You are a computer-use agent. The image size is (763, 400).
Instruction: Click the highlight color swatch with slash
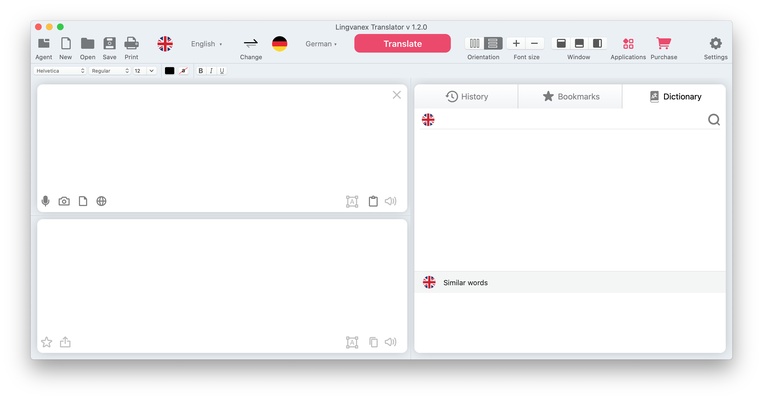click(183, 71)
